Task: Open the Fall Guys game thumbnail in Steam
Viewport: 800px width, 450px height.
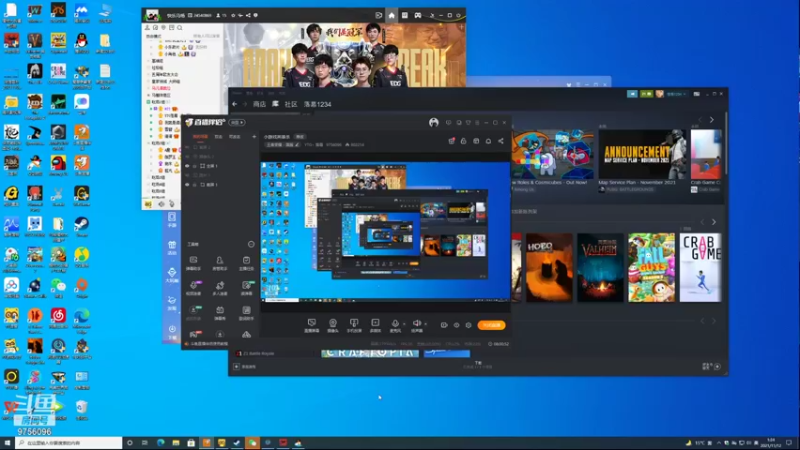Action: [651, 267]
